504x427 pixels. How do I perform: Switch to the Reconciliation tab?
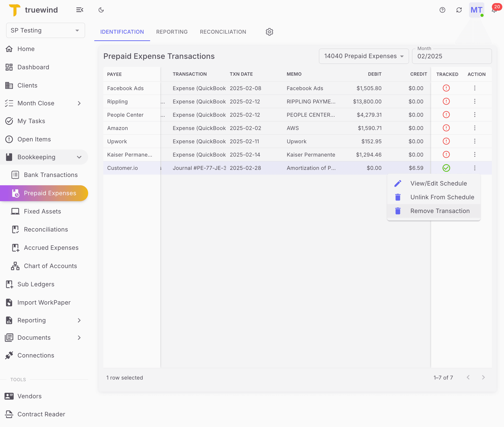click(223, 32)
